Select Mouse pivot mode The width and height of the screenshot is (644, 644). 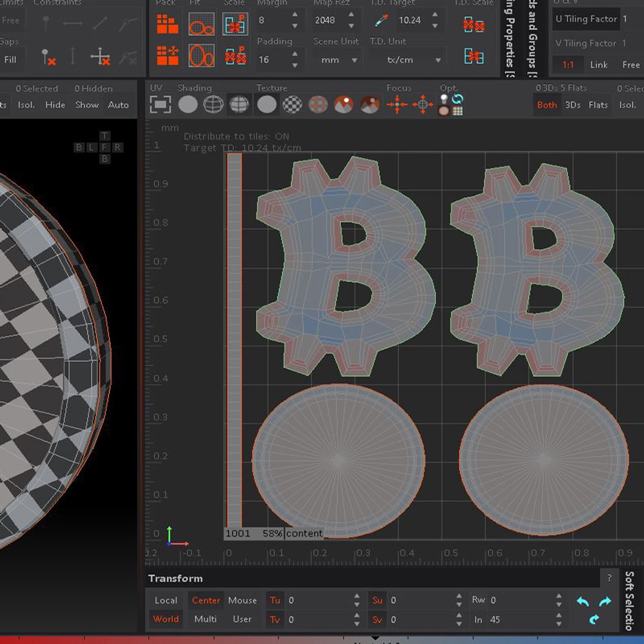click(242, 600)
